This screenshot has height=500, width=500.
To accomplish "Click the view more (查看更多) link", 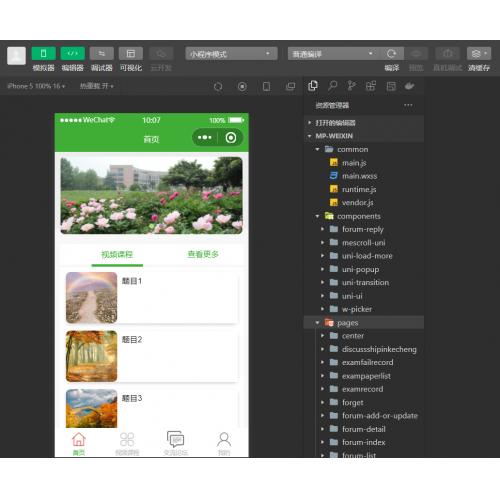I will click(x=203, y=254).
